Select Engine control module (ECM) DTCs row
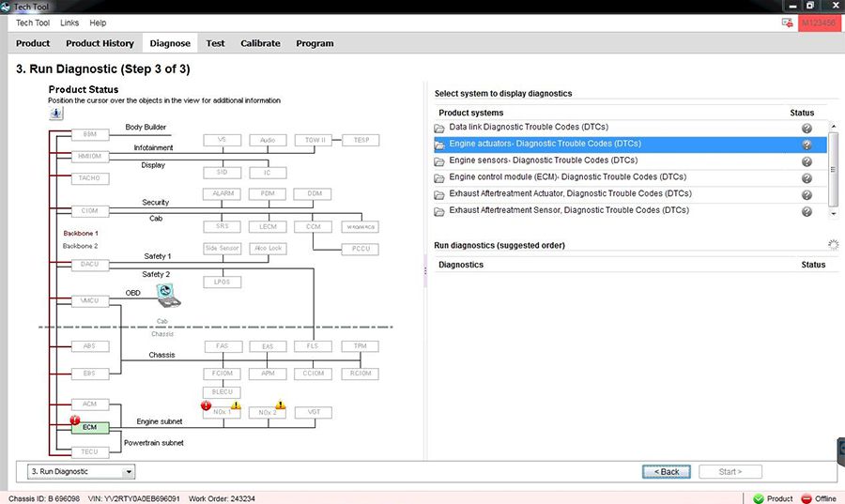 567,177
